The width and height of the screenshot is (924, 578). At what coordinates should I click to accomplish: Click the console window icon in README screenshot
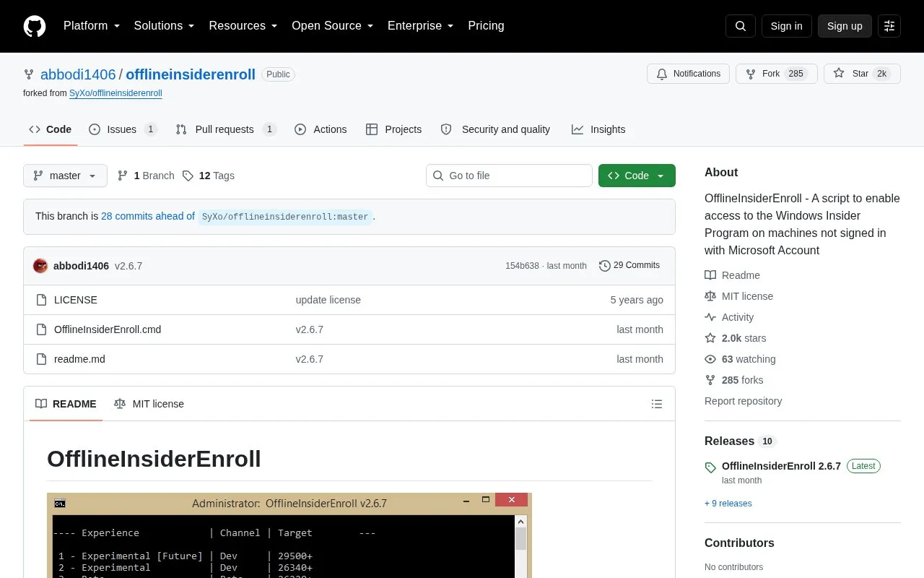coord(60,503)
